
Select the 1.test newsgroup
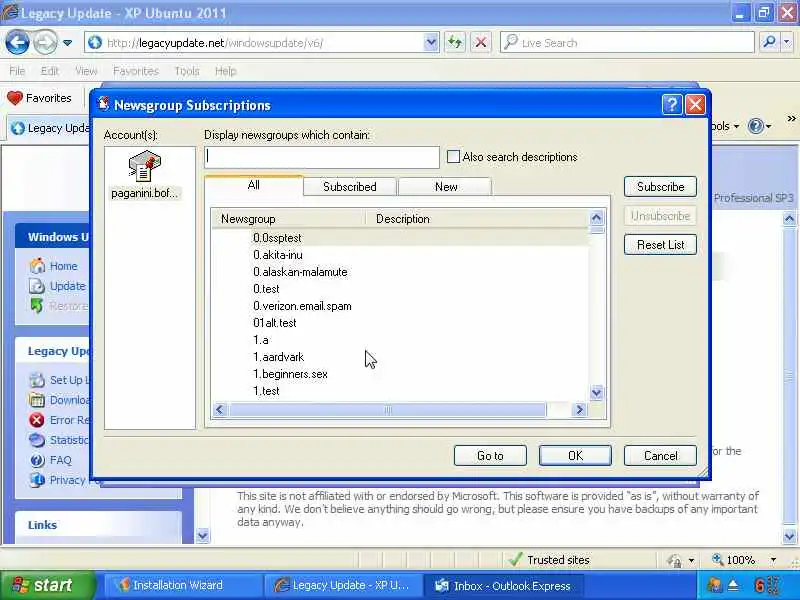click(266, 391)
